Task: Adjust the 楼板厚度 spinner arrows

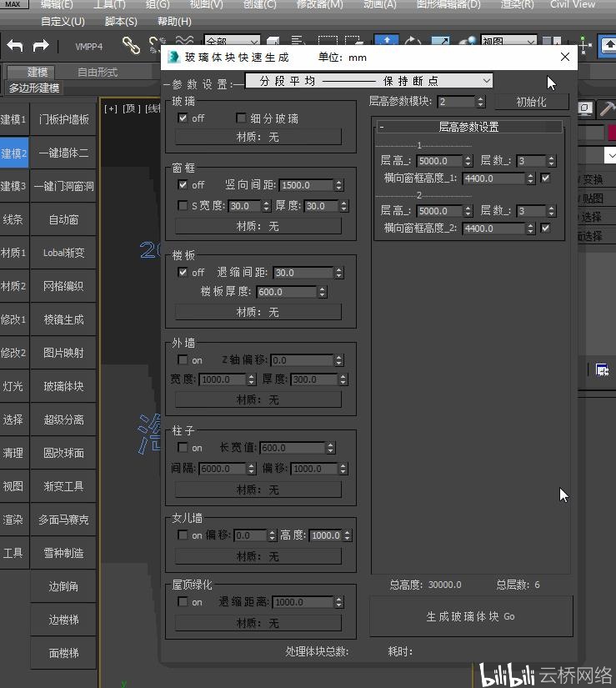Action: 323,292
